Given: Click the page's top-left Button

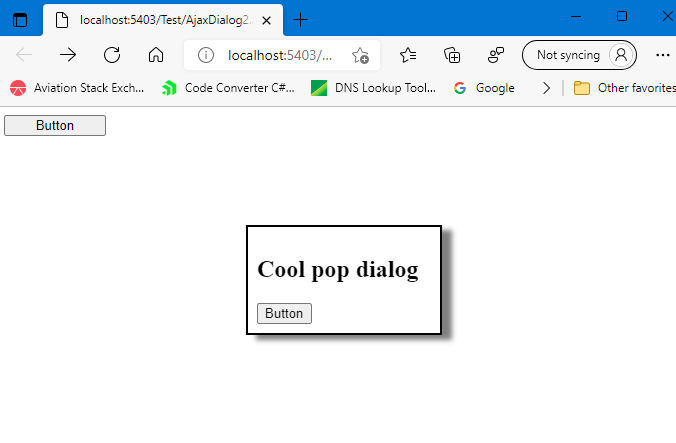Looking at the screenshot, I should 55,125.
